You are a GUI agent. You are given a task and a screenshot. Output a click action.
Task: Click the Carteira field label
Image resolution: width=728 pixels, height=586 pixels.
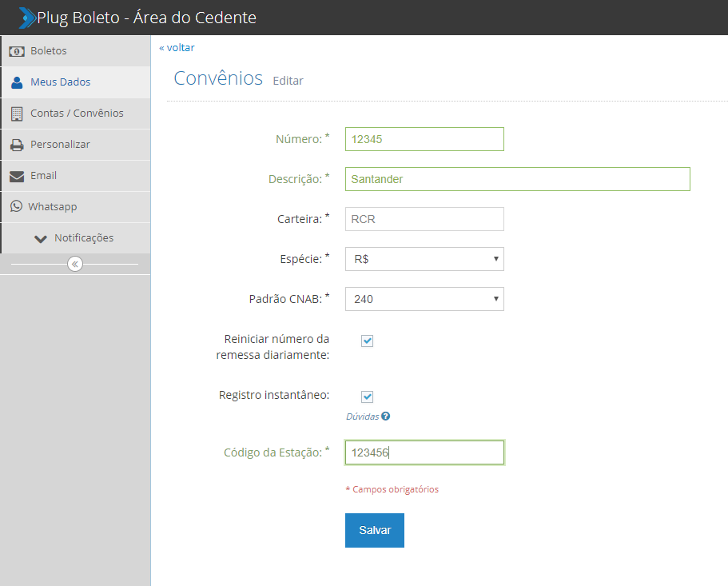click(303, 219)
